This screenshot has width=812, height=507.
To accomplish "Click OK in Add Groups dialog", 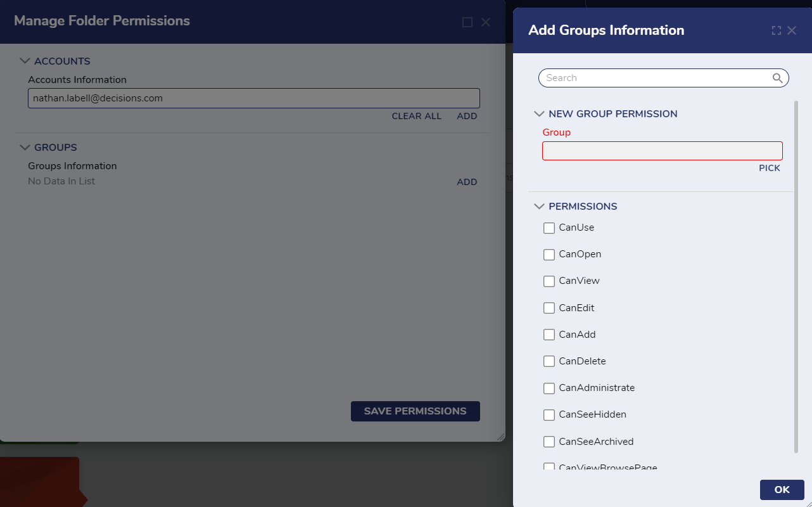I will tap(782, 490).
